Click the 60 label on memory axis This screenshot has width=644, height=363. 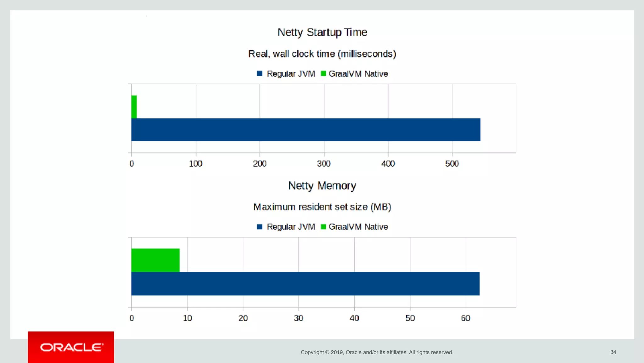[465, 318]
